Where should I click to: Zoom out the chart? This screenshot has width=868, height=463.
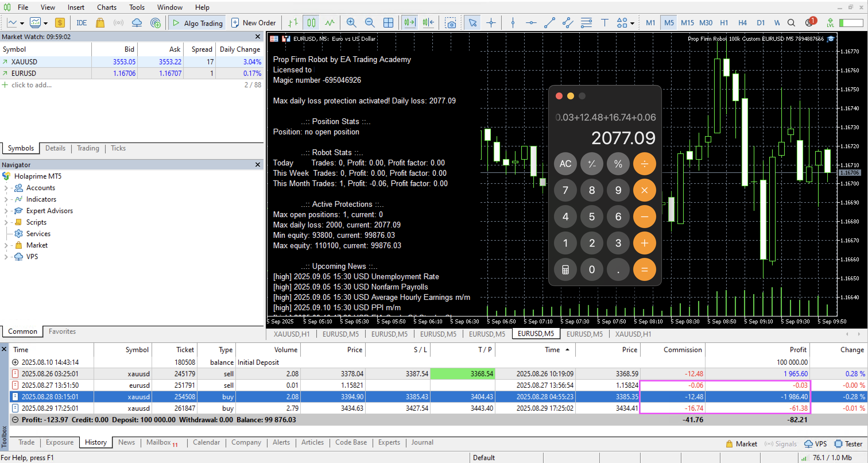[370, 23]
